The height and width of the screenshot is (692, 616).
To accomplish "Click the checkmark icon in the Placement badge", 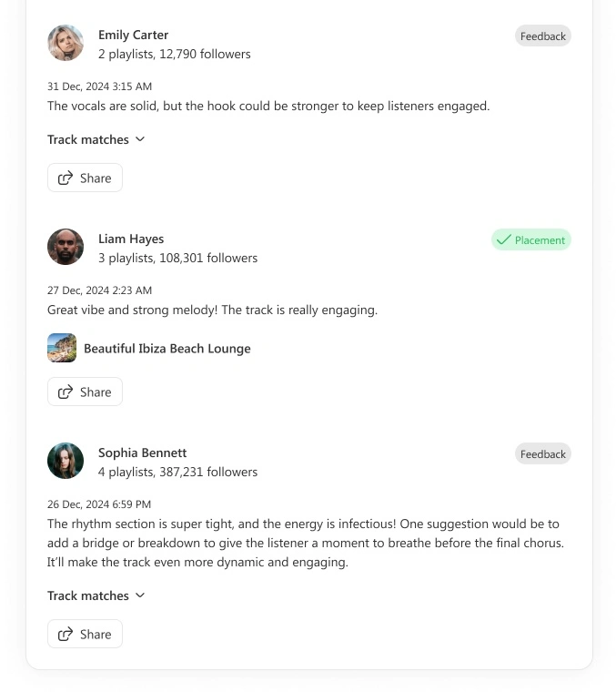I will tap(503, 240).
